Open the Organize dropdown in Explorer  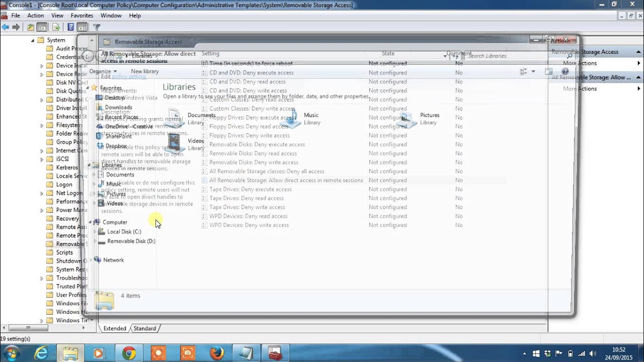coord(103,71)
